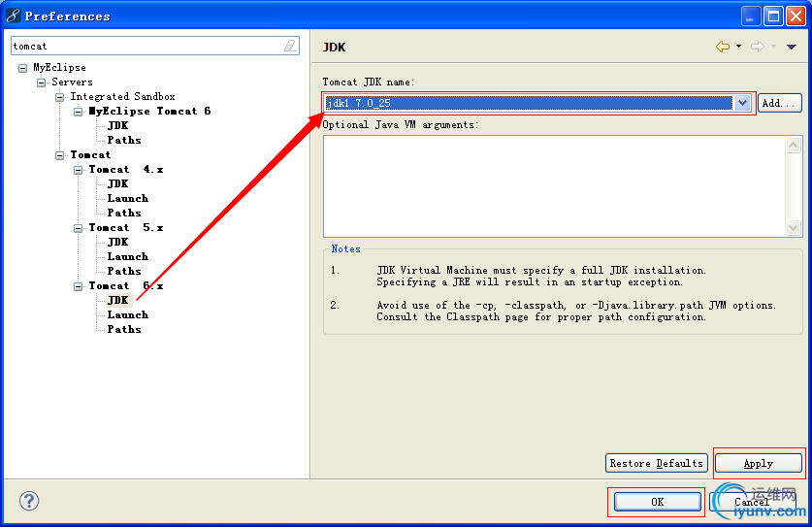
Task: Open the help question mark icon
Action: (29, 501)
